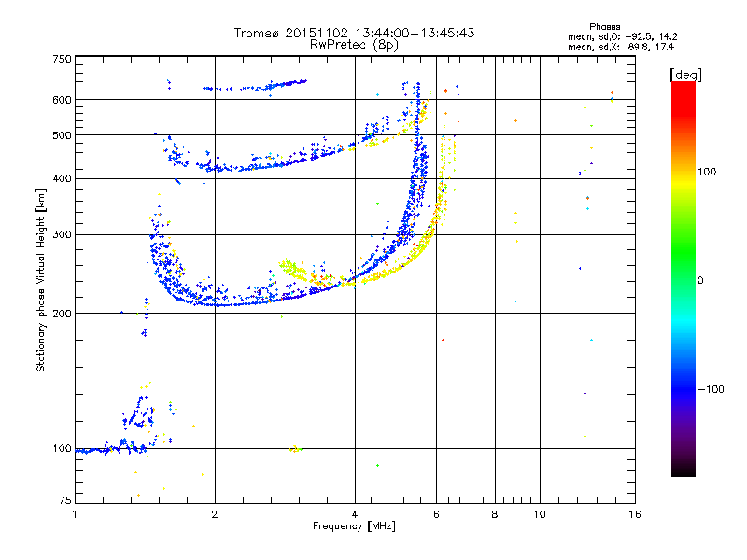Click the y-axis tick label 300
The width and height of the screenshot is (747, 560).
click(x=62, y=234)
